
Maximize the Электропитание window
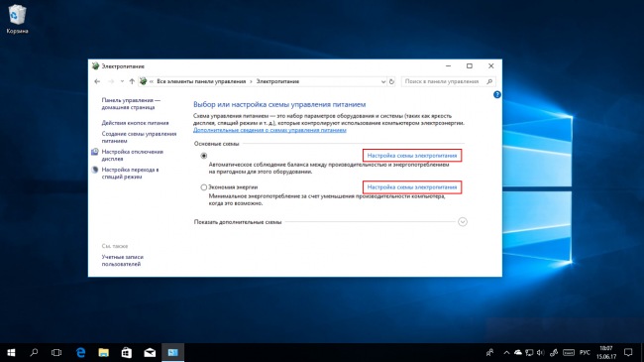[470, 65]
